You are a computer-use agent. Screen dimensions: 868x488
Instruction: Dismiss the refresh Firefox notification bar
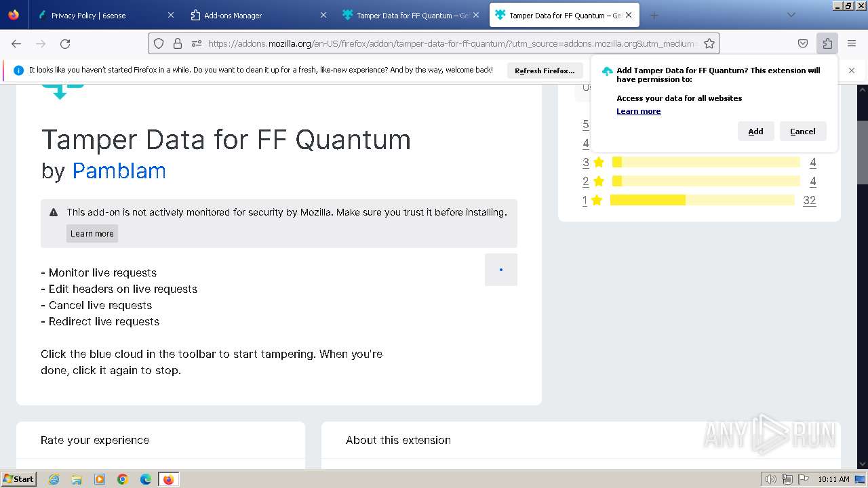click(x=852, y=70)
